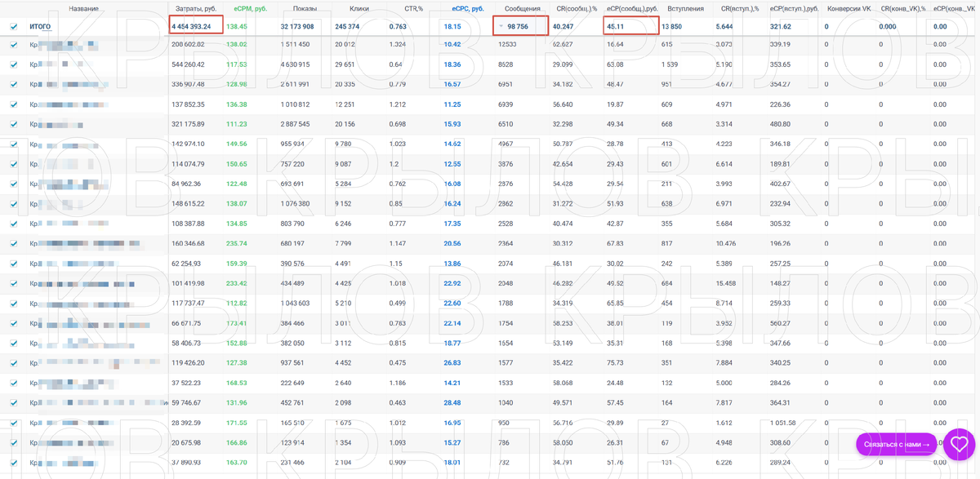Select join cost value 480.80
This screenshot has height=479, width=980.
[780, 124]
